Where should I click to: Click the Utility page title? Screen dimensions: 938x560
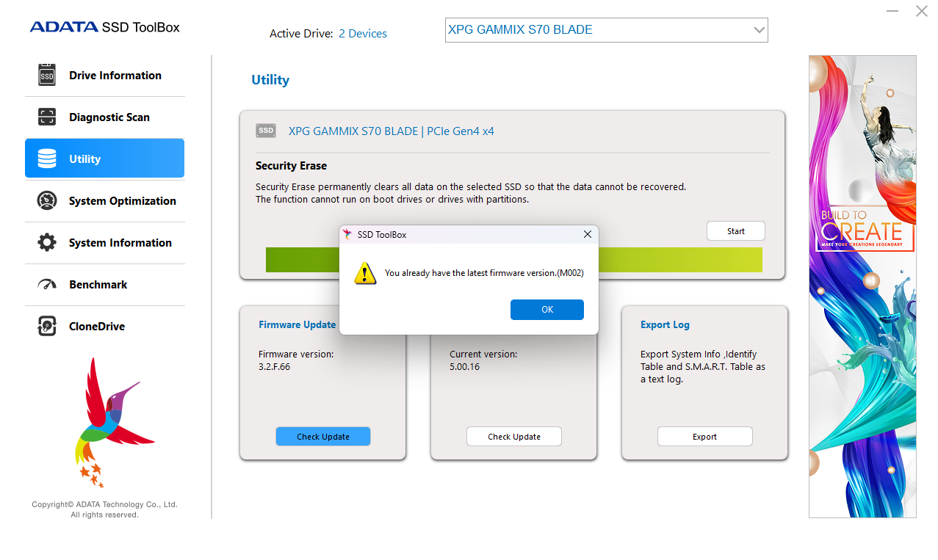pos(270,80)
